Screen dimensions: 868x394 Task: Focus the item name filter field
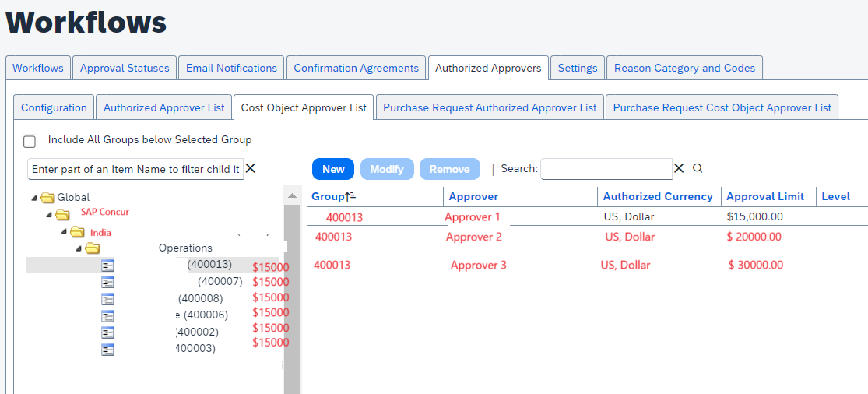(x=135, y=169)
